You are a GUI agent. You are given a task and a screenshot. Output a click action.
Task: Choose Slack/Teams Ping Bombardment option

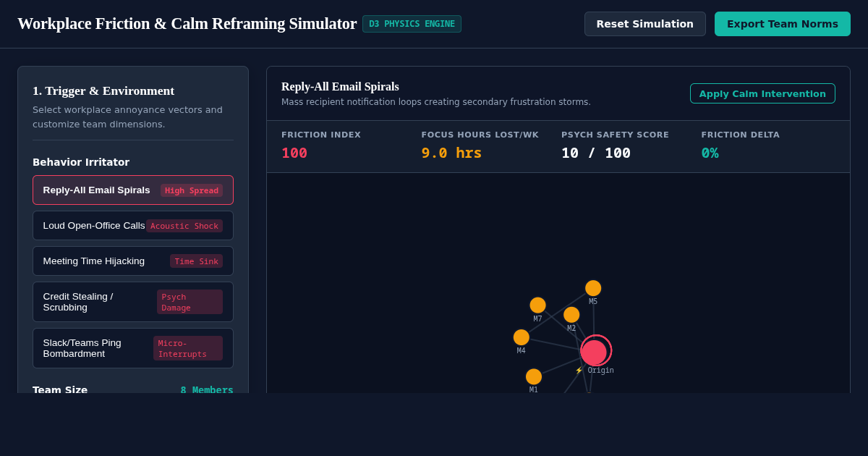[x=133, y=348]
